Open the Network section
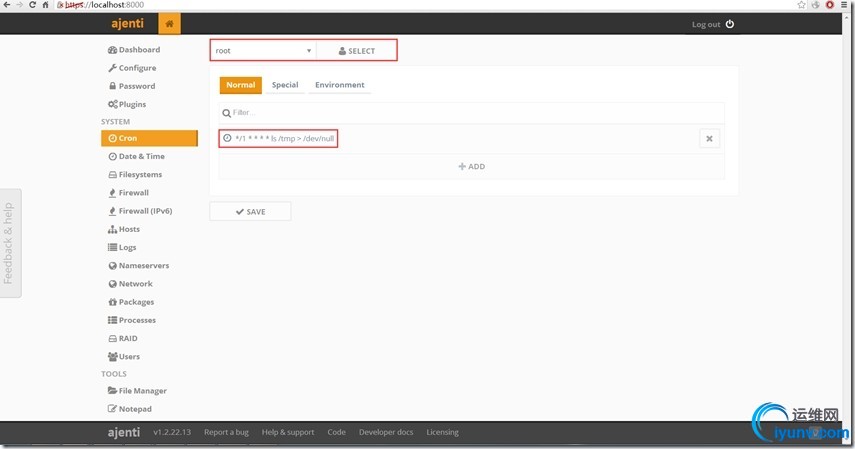 pyautogui.click(x=130, y=284)
